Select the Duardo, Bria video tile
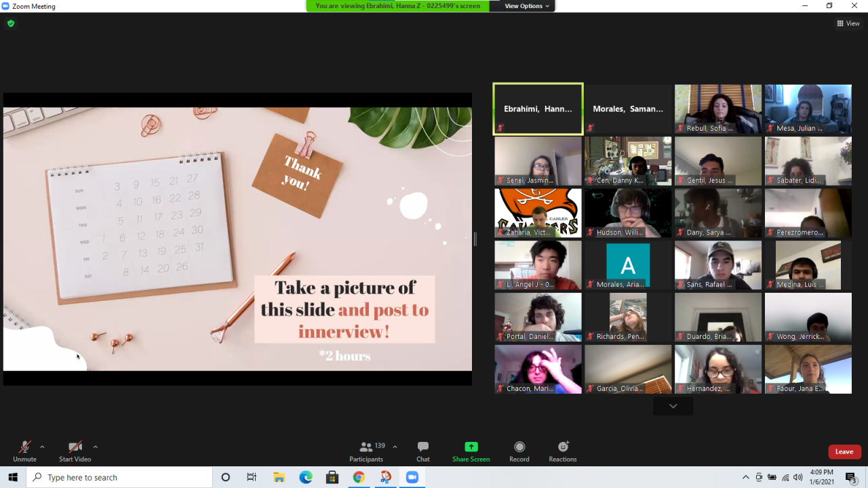The width and height of the screenshot is (868, 488). pos(718,317)
